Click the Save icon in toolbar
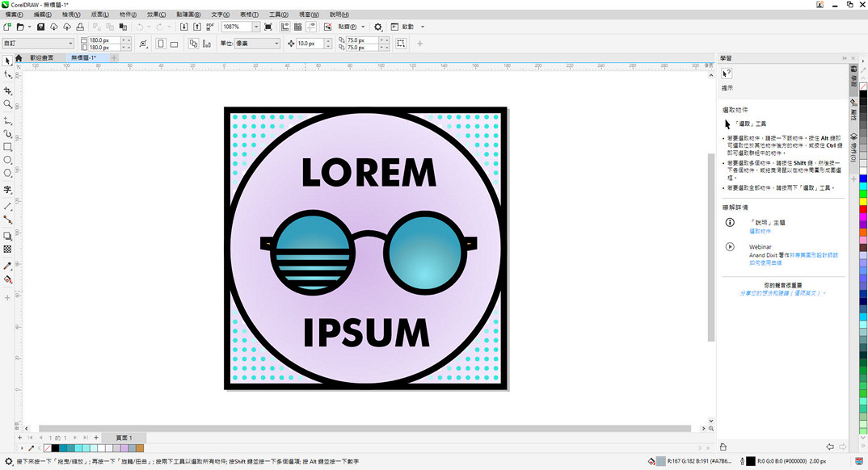 [x=40, y=27]
